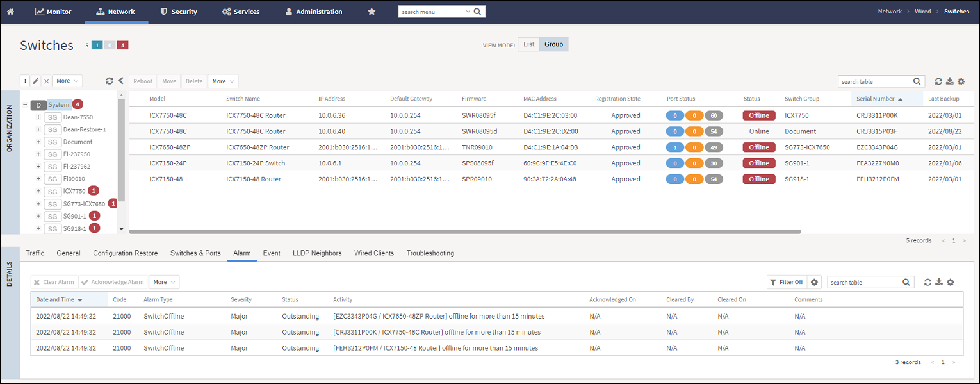Click the Acknowledge Alarm button
The image size is (980, 384).
coord(113,282)
